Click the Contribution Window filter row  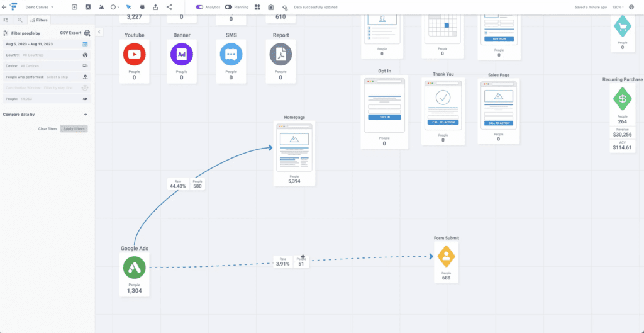click(x=47, y=87)
